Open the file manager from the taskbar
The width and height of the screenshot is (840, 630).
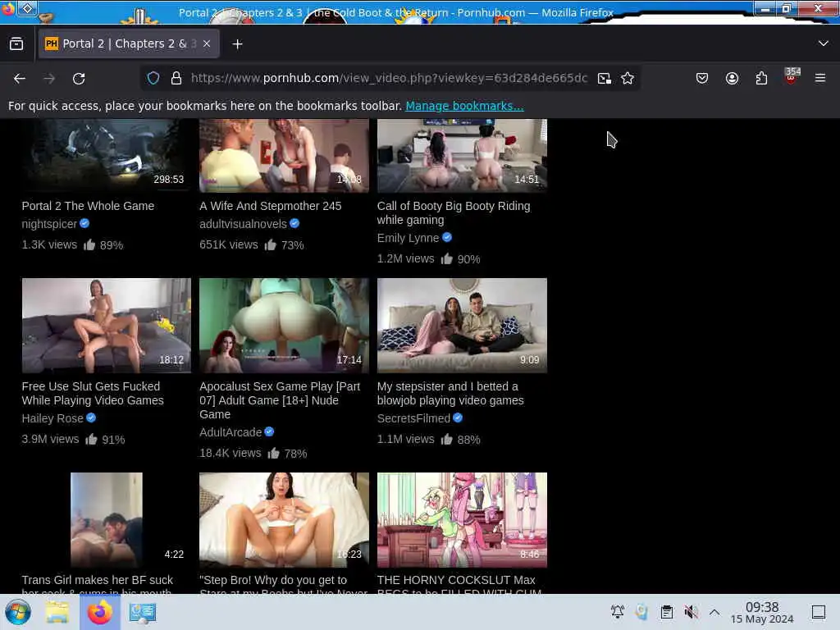57,612
